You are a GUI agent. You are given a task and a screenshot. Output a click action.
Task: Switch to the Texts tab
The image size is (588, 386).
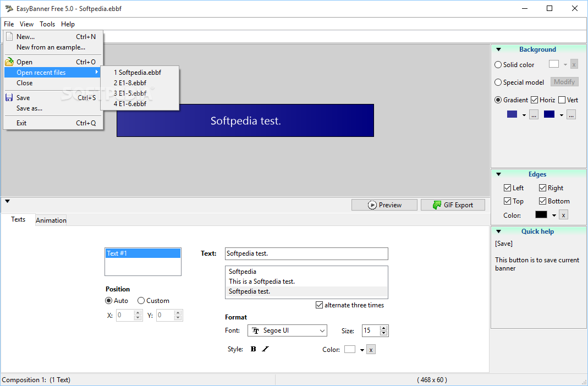pos(18,219)
